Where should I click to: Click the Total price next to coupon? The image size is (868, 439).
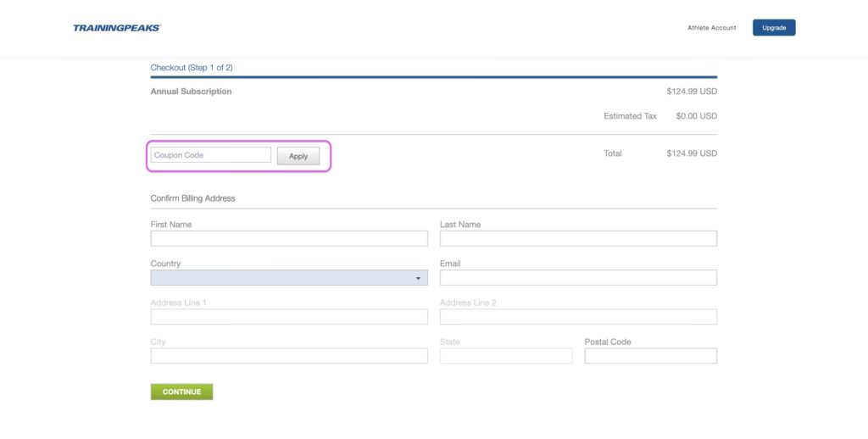click(692, 153)
